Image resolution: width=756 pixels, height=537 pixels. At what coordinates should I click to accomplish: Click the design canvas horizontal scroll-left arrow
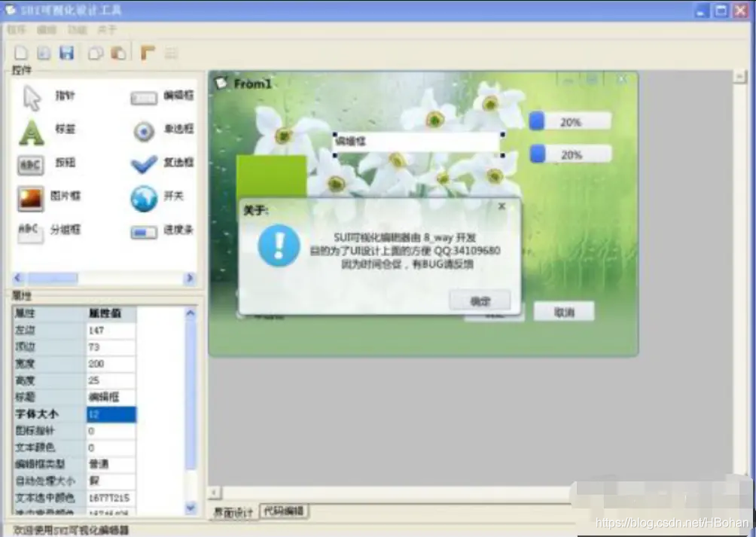click(x=215, y=492)
